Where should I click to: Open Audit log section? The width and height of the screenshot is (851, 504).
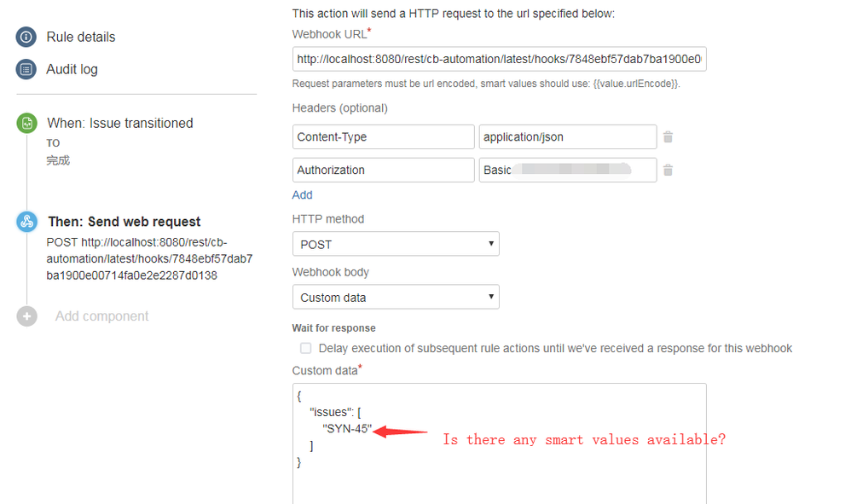tap(72, 69)
